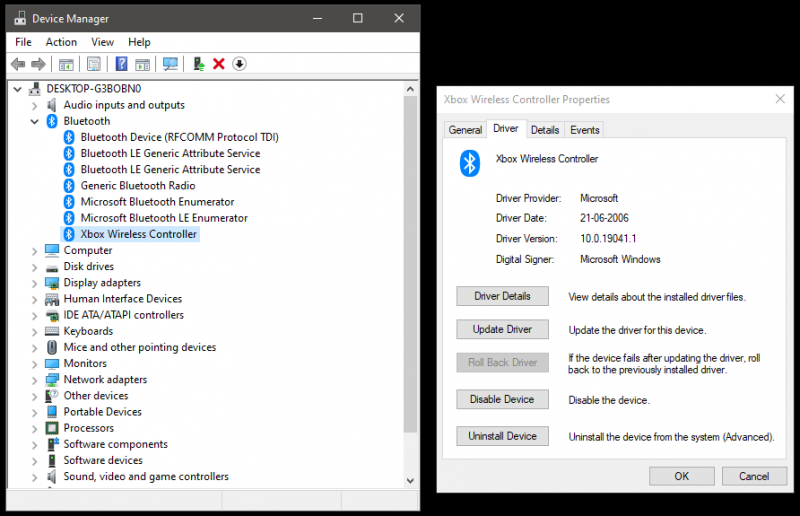Click OK in the Properties dialog
Image resolution: width=800 pixels, height=516 pixels.
682,476
